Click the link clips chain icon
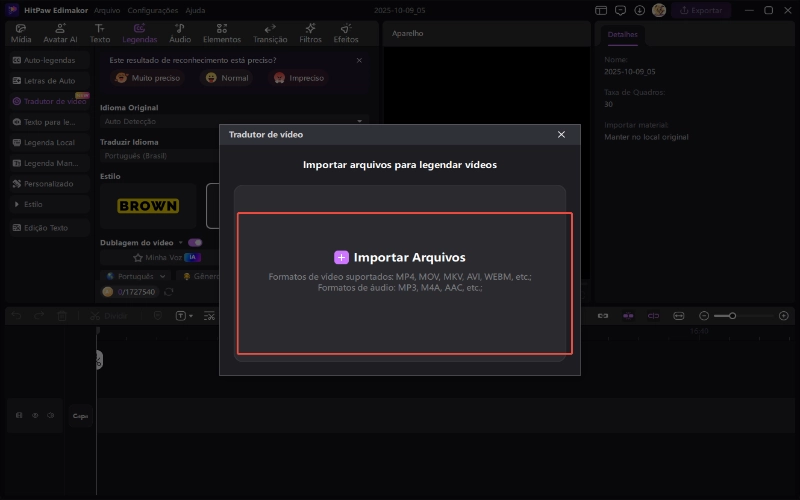Screen dimensions: 800x500 point(603,316)
